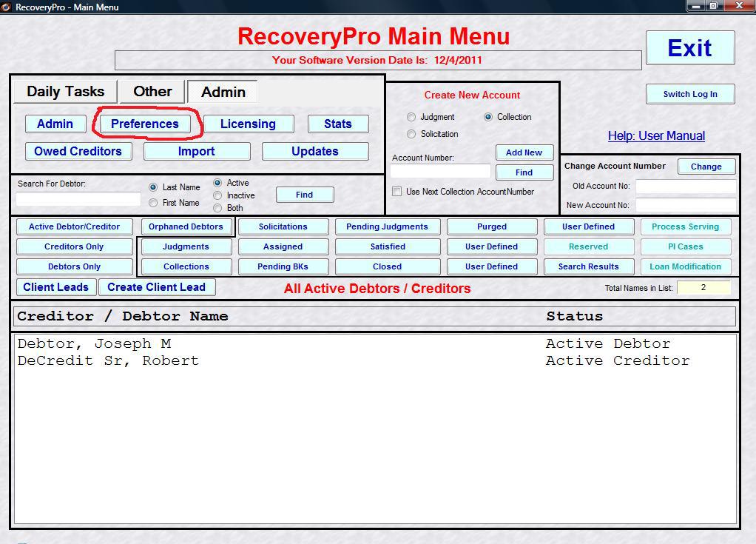The height and width of the screenshot is (544, 756).
Task: Open Client Leads
Action: click(x=56, y=287)
